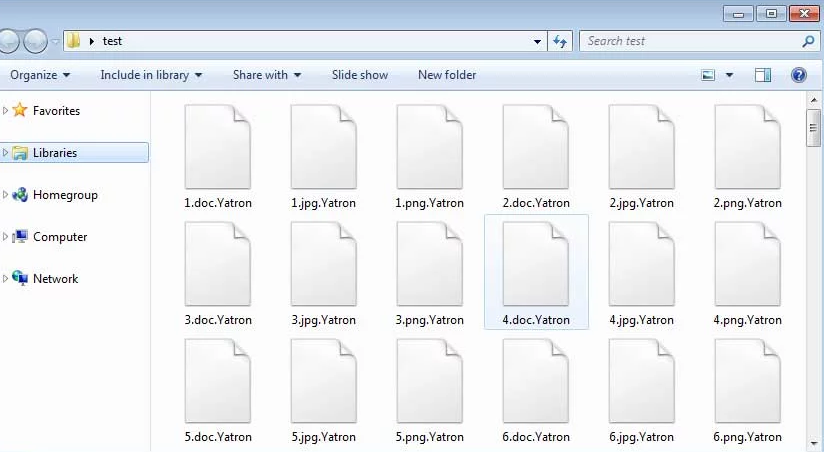This screenshot has height=452, width=825.
Task: Open the Organize menu
Action: pos(40,75)
